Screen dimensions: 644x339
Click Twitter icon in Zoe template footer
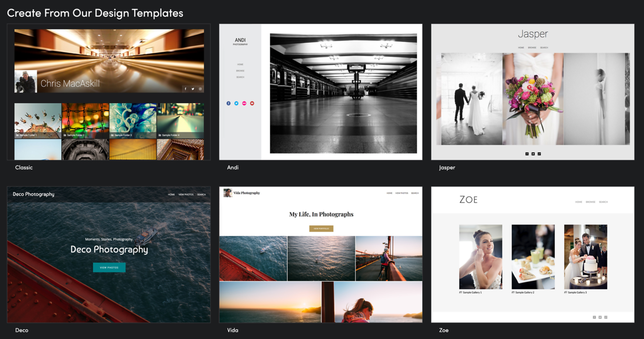(x=600, y=317)
